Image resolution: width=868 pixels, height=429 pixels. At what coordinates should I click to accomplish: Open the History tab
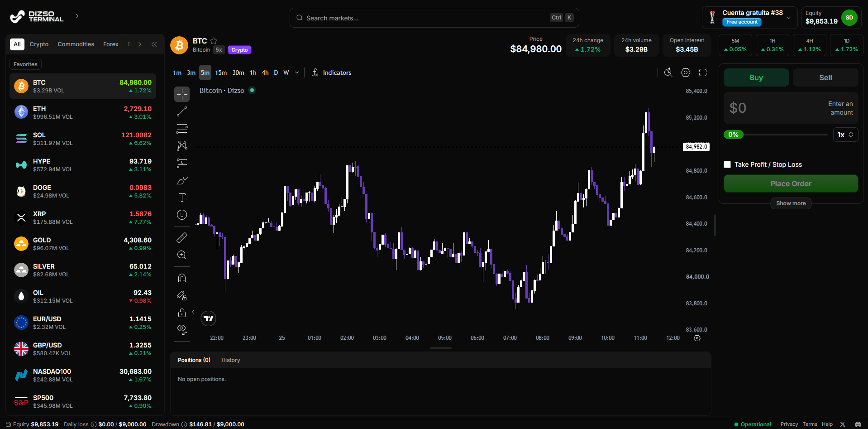click(x=231, y=360)
